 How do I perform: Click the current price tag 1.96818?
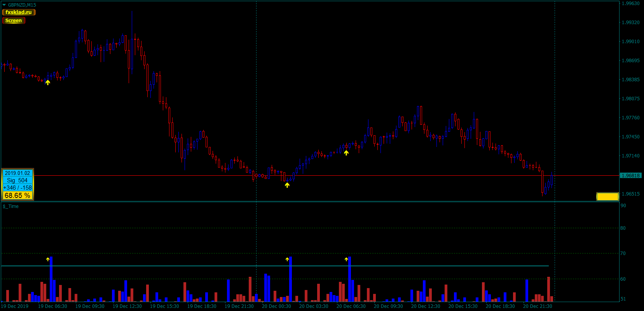[x=630, y=176]
